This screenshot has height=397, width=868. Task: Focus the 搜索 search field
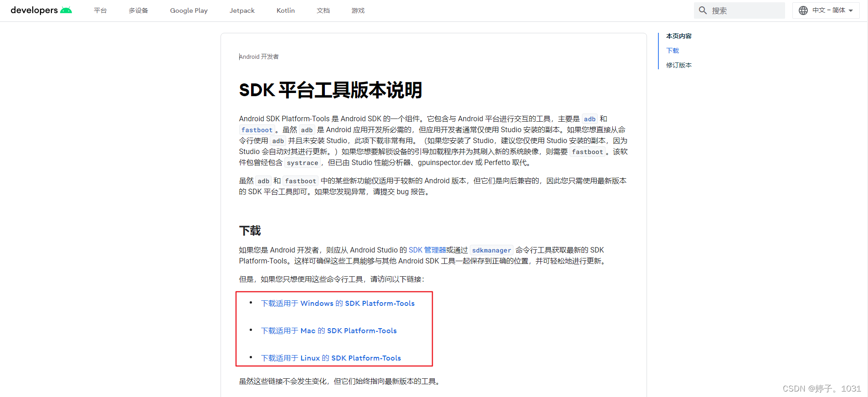[x=740, y=10]
